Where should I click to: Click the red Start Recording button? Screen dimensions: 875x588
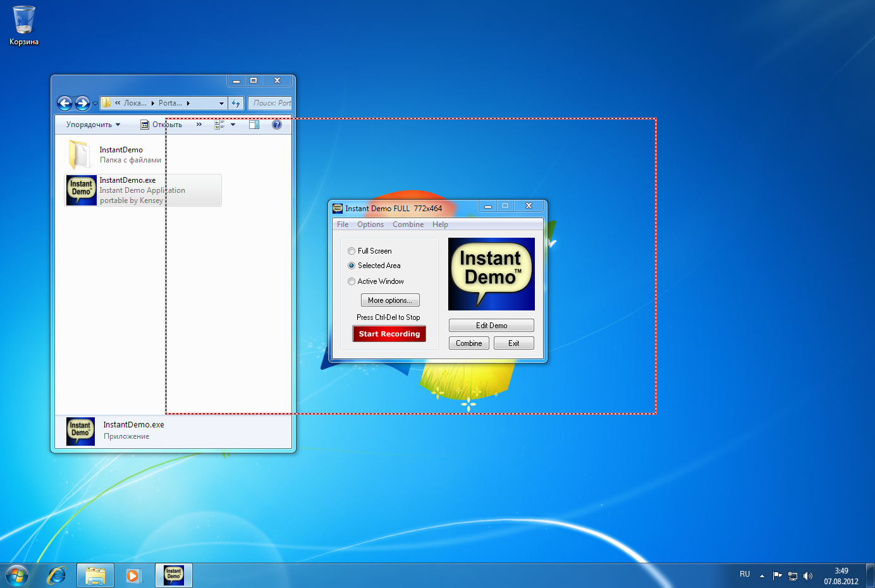389,334
